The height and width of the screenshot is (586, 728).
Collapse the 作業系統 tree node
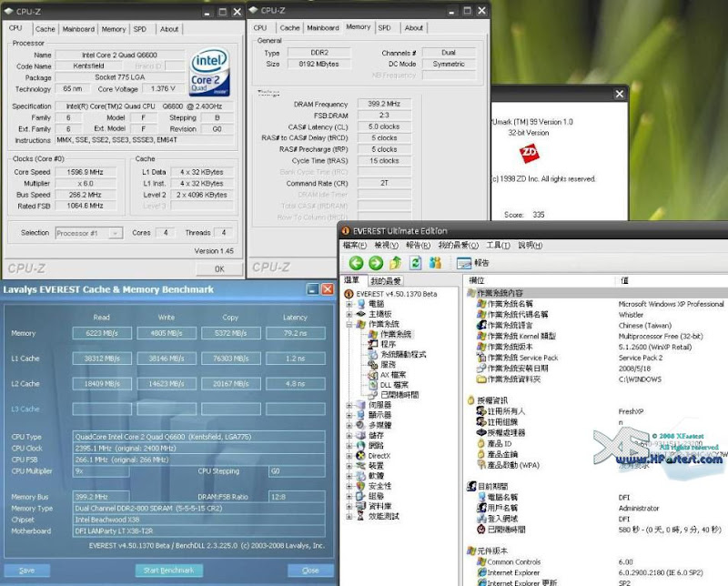(349, 325)
